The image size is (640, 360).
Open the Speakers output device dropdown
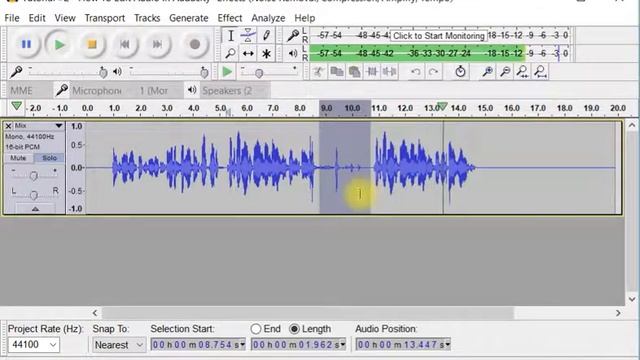coord(235,91)
